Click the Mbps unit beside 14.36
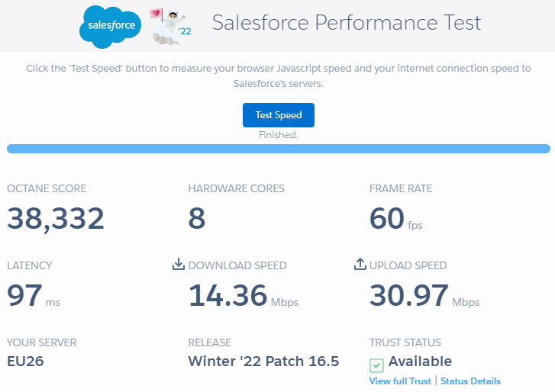The image size is (555, 392). [285, 303]
